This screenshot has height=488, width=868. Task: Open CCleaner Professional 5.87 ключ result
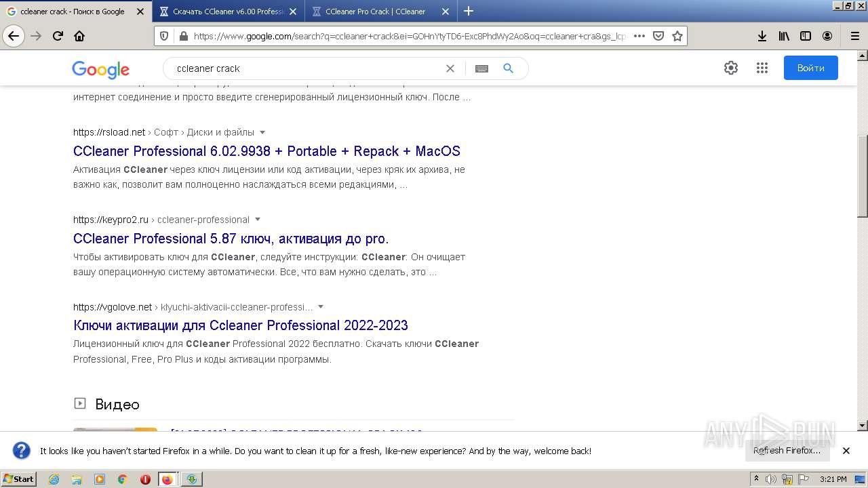[231, 239]
